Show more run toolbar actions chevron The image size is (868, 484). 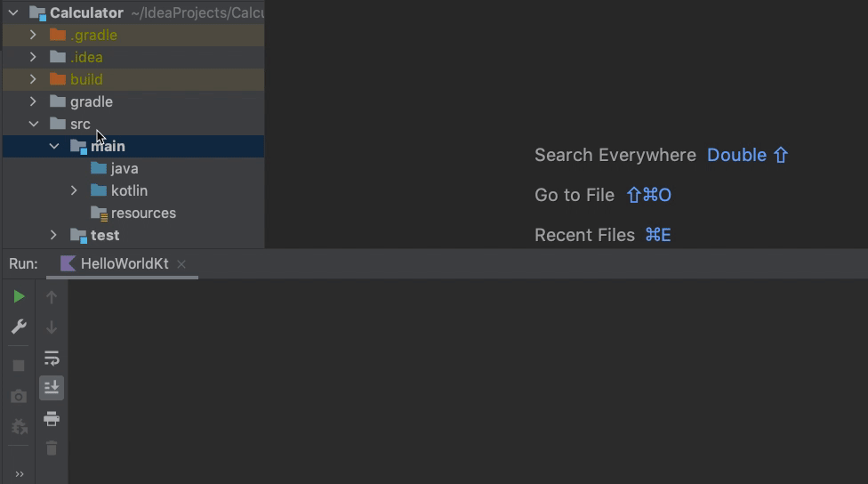[x=19, y=474]
